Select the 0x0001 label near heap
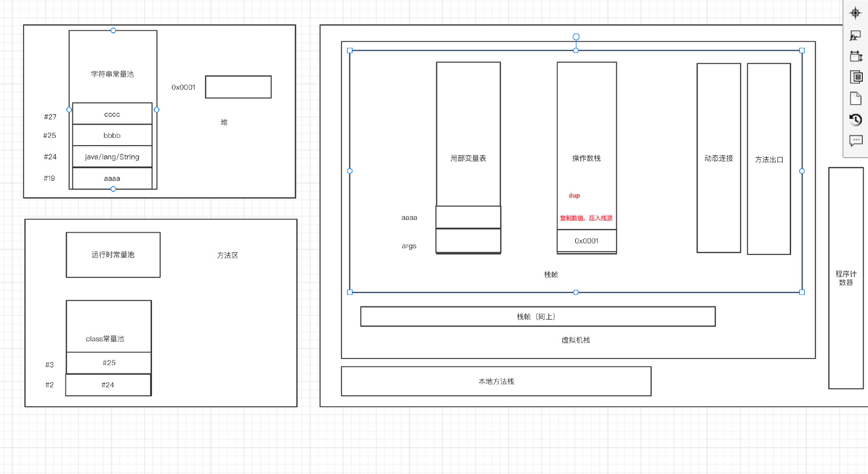This screenshot has height=474, width=868. (183, 87)
